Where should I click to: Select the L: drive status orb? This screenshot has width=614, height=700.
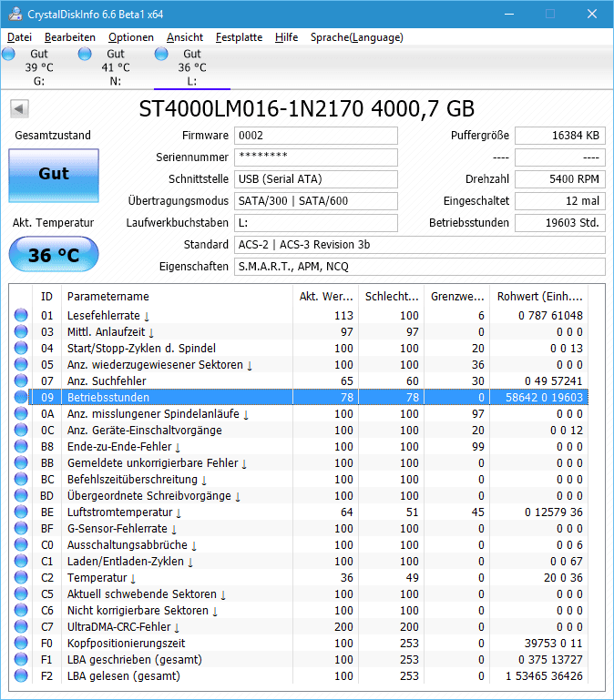tap(161, 54)
